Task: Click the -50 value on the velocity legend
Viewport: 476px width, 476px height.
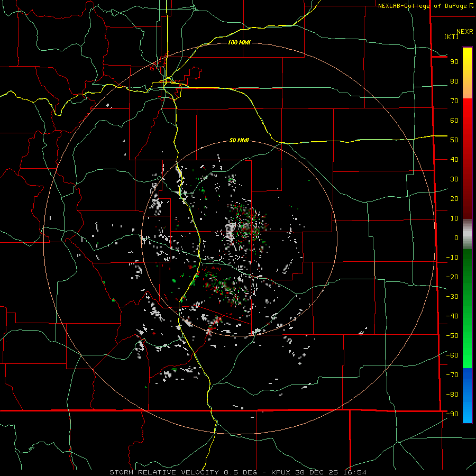Action: click(x=452, y=336)
